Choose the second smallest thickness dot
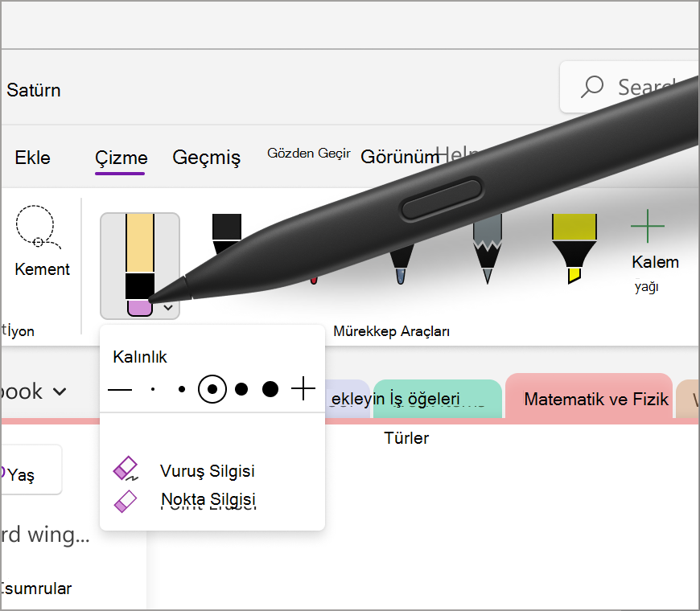This screenshot has width=700, height=611. pos(182,389)
